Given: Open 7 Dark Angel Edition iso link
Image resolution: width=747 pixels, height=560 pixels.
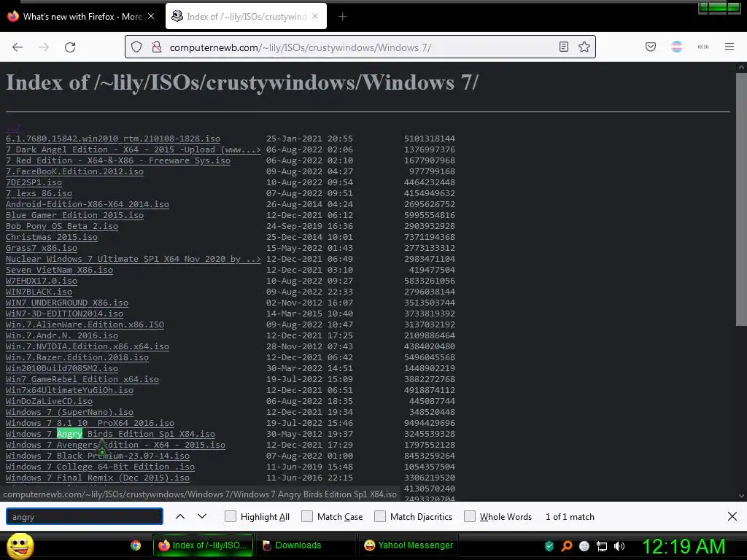Looking at the screenshot, I should point(133,149).
